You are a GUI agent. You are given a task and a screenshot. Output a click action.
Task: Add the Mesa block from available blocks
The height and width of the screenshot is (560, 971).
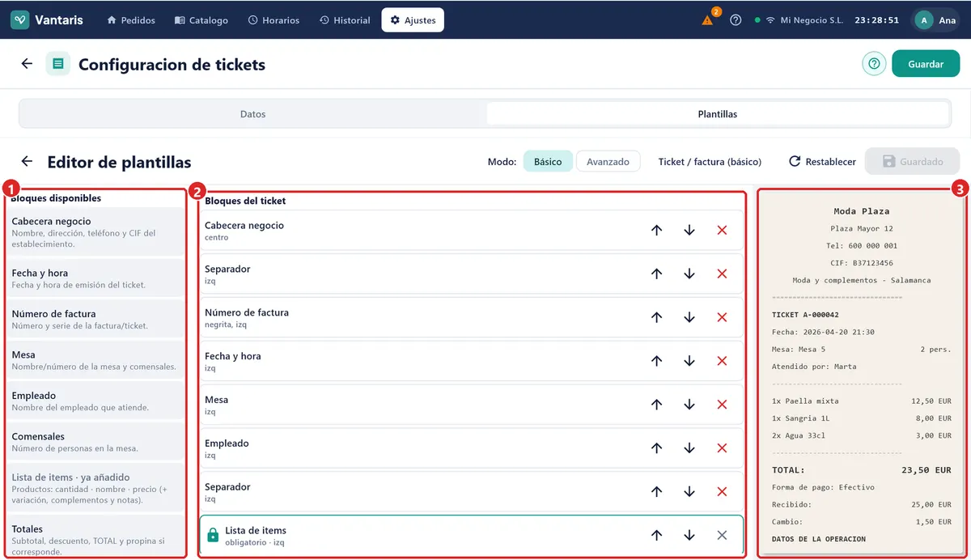click(97, 360)
